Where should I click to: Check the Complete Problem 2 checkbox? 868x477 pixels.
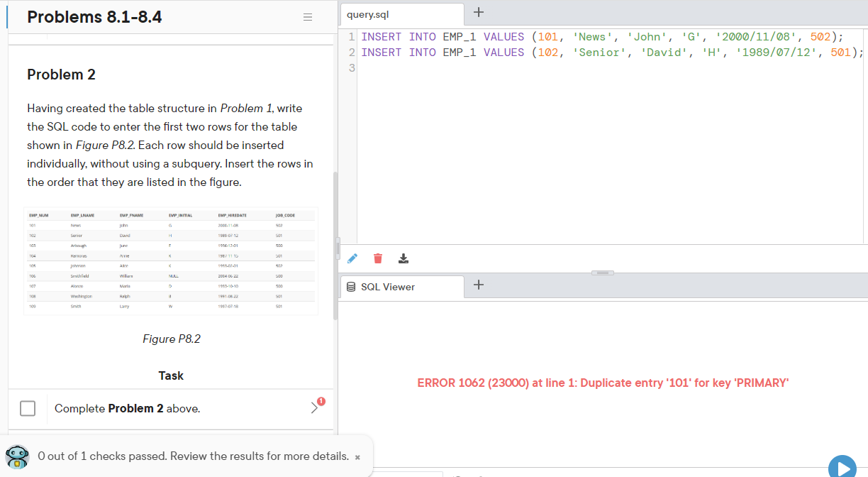coord(28,407)
